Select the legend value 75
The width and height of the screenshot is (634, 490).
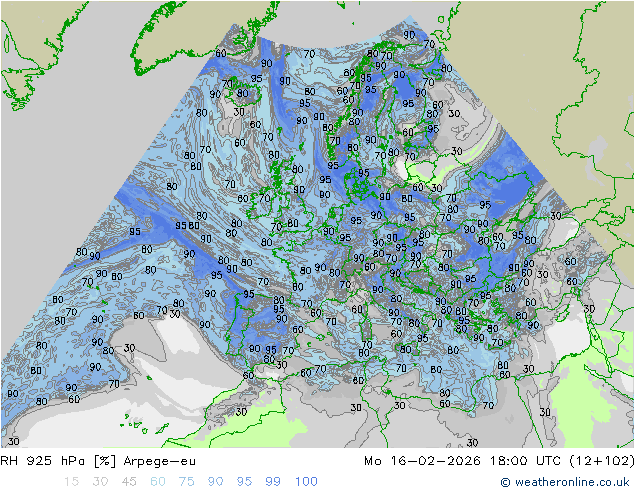click(x=187, y=482)
